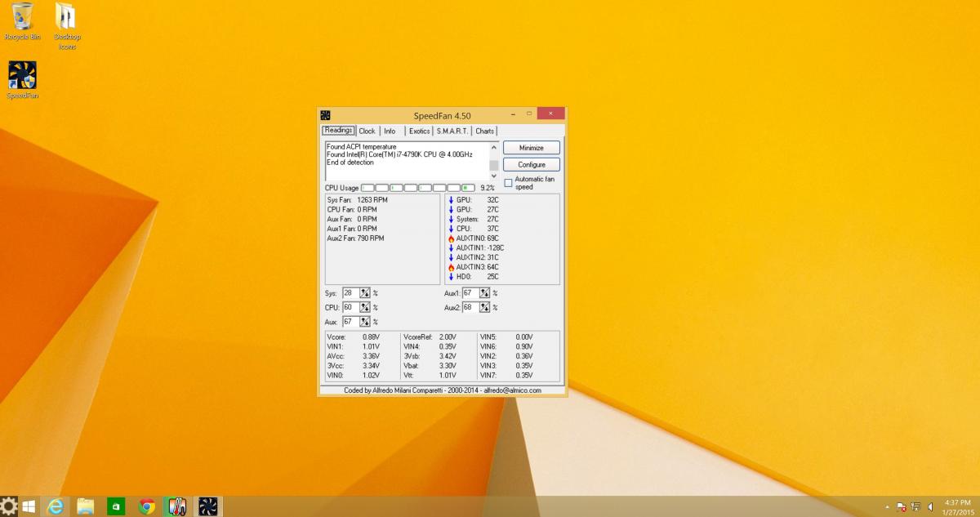Open Action Center flag in the tray
The width and height of the screenshot is (980, 517).
(901, 507)
